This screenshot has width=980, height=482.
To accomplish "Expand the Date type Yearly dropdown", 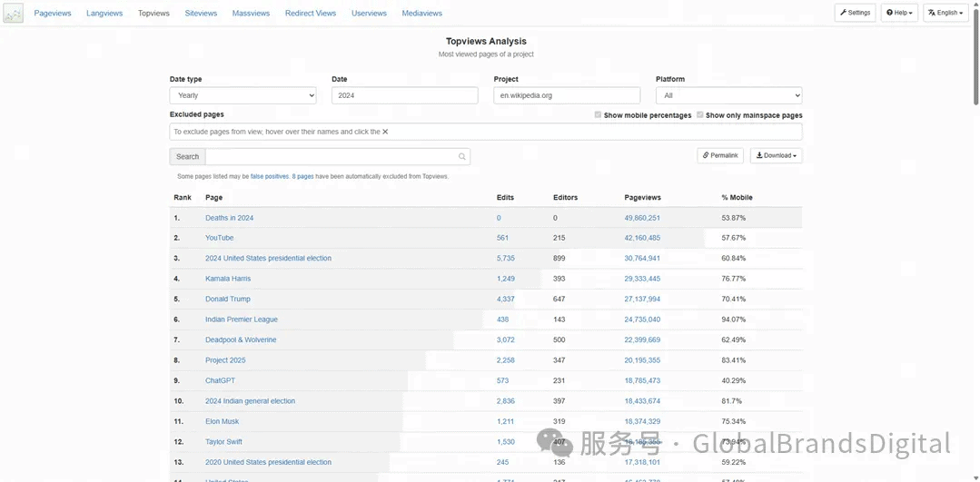I will click(243, 95).
